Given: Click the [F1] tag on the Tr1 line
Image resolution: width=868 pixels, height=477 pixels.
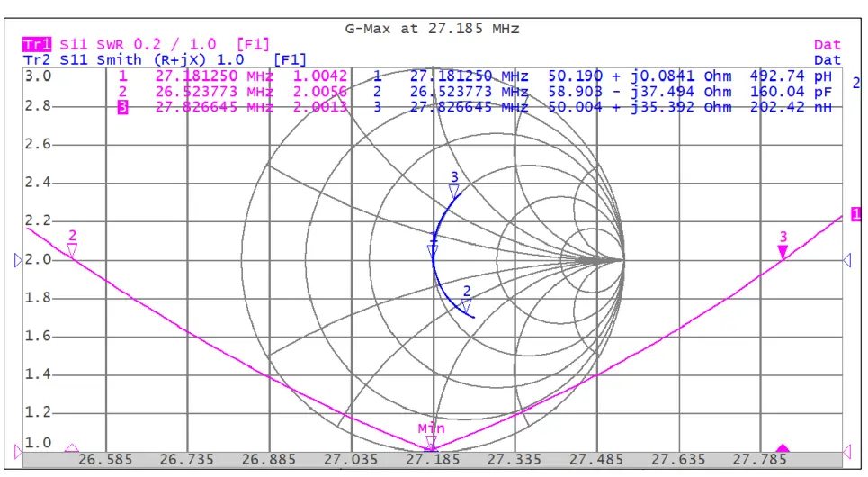Looking at the screenshot, I should (x=253, y=44).
